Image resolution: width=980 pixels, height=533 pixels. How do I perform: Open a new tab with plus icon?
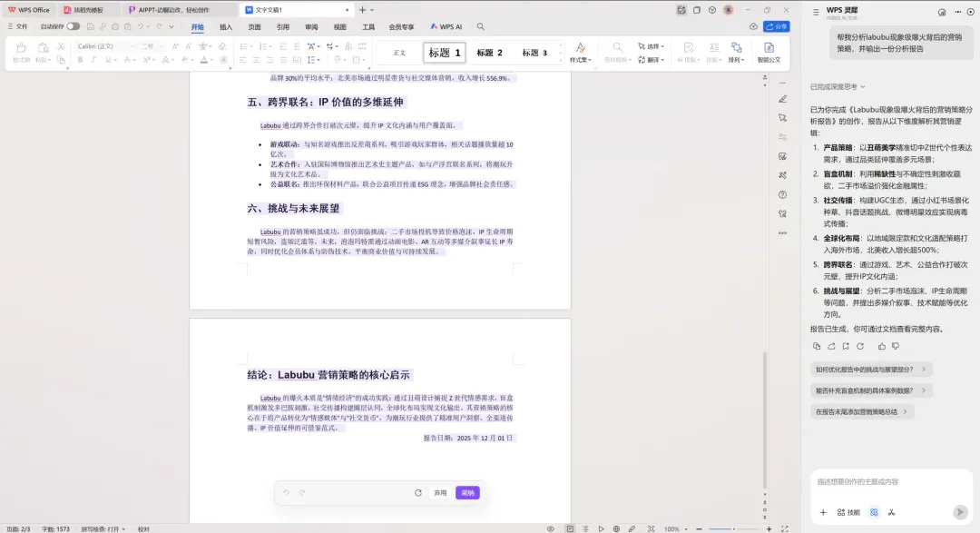(362, 10)
